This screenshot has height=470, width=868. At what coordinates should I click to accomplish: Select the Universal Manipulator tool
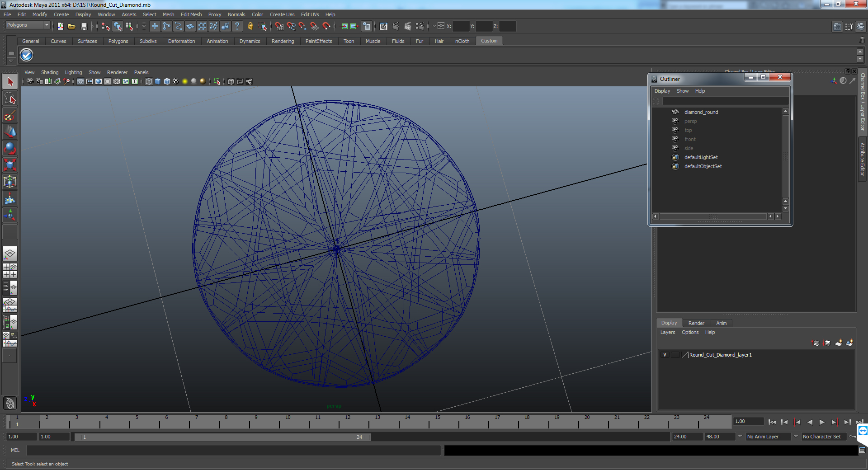(x=10, y=182)
